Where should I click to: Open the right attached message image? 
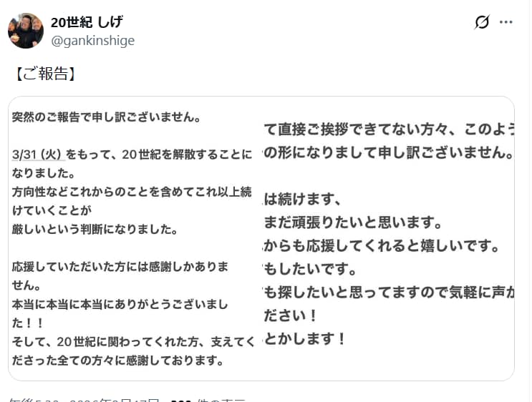pyautogui.click(x=387, y=238)
